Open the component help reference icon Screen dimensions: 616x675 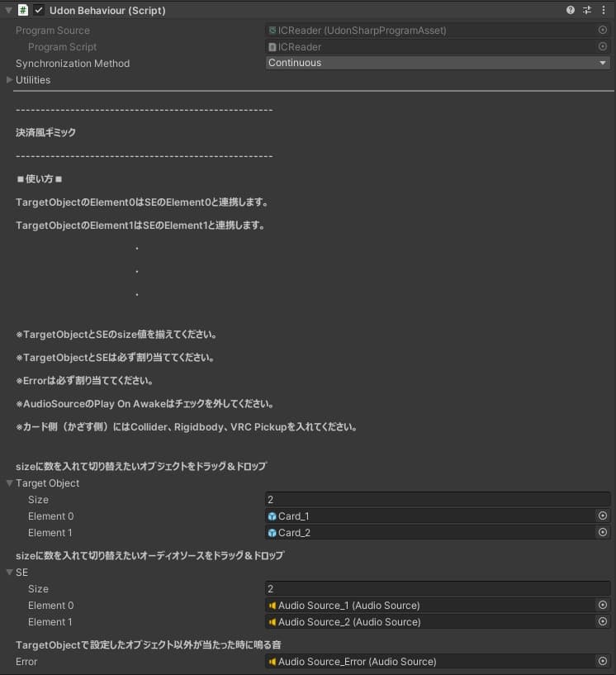coord(571,10)
